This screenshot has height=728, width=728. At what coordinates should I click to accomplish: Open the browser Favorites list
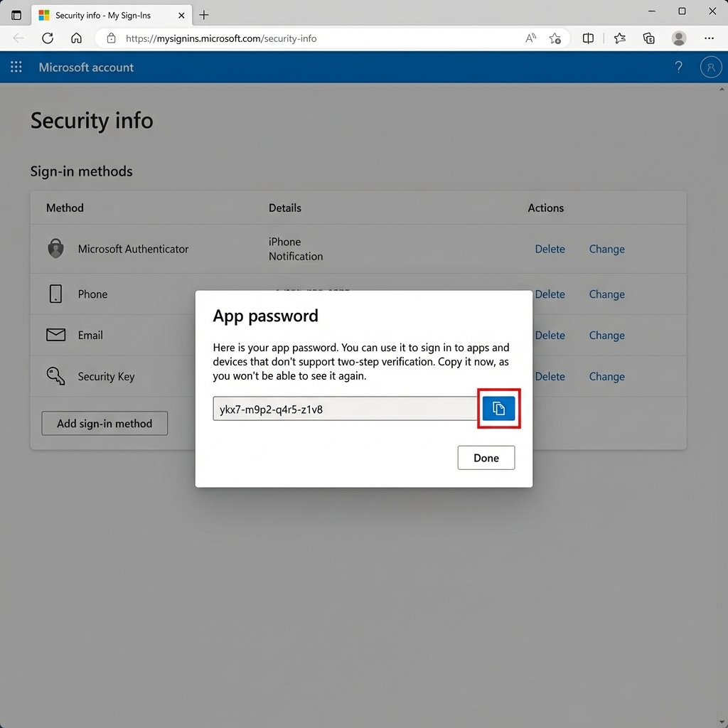point(619,38)
